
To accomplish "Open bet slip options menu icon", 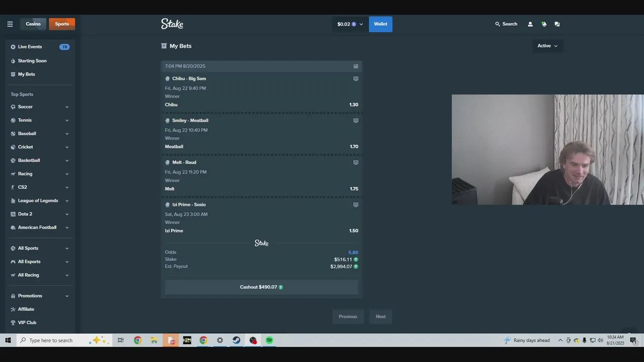I will pyautogui.click(x=356, y=66).
